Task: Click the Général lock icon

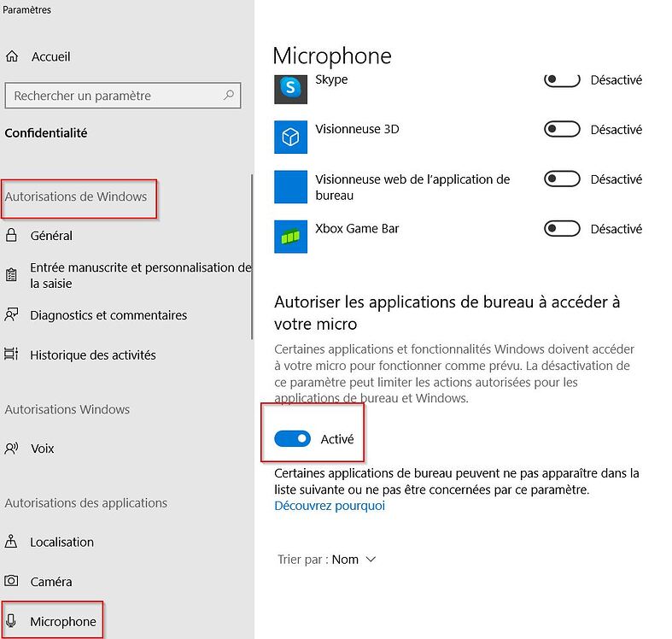Action: [x=11, y=235]
